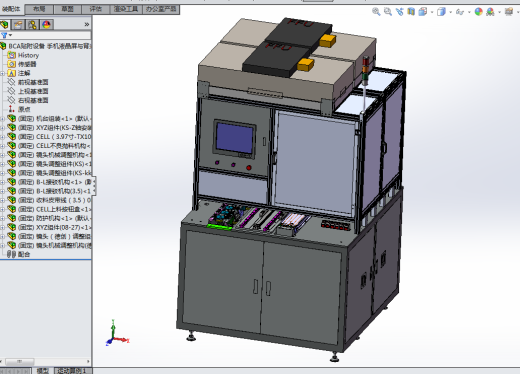Select the CELL上料按钮盒<1> component row
The height and width of the screenshot is (374, 520).
49,209
